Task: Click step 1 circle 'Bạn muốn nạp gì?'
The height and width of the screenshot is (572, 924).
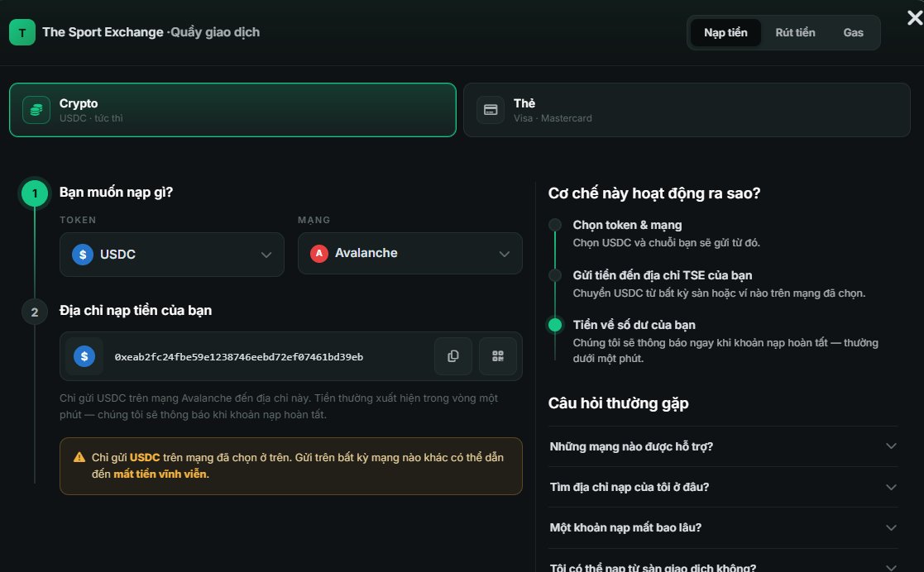Action: point(35,193)
